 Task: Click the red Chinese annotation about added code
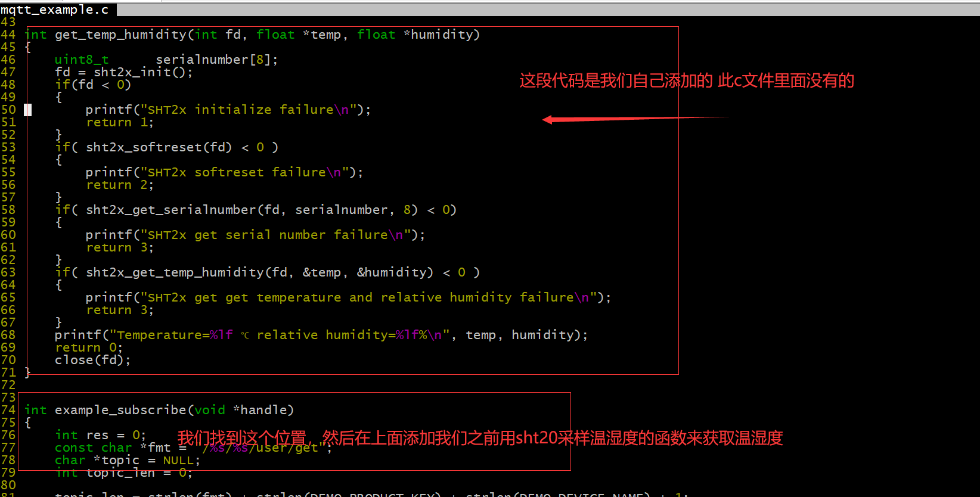click(687, 80)
